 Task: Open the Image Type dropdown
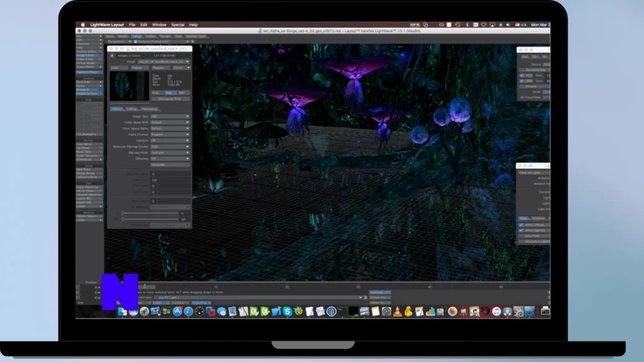coord(170,116)
